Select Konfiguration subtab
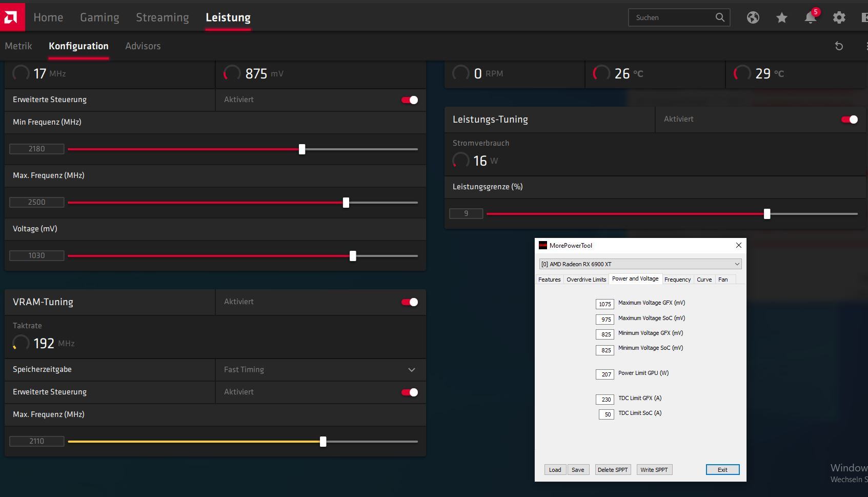Viewport: 868px width, 497px height. click(78, 46)
